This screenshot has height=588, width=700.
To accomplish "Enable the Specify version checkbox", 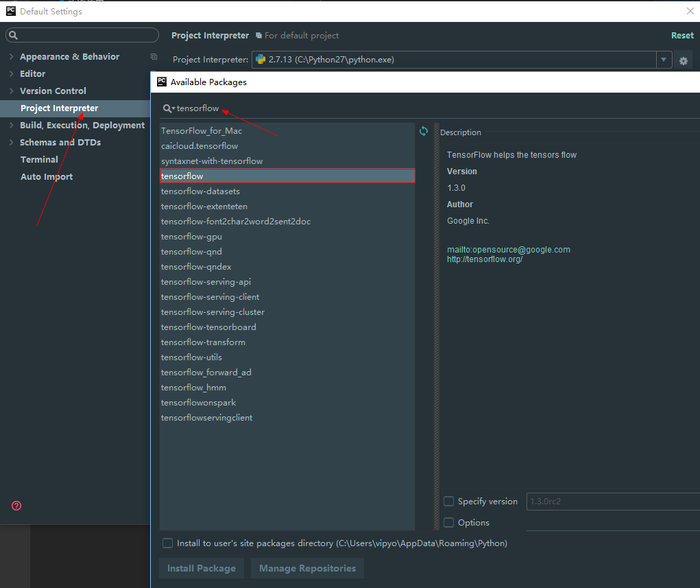I will point(448,501).
